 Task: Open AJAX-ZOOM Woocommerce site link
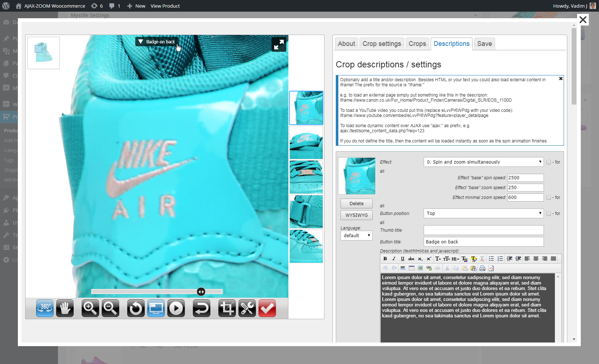click(50, 6)
